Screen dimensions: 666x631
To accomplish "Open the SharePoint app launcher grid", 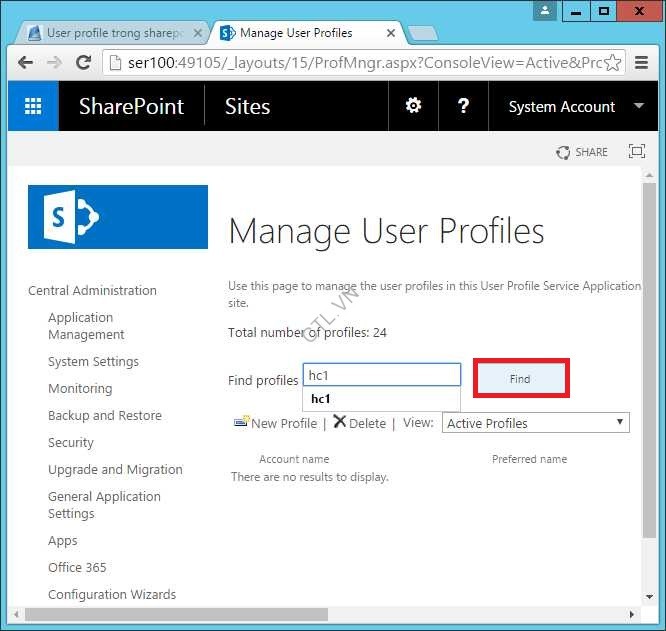I will (x=33, y=106).
